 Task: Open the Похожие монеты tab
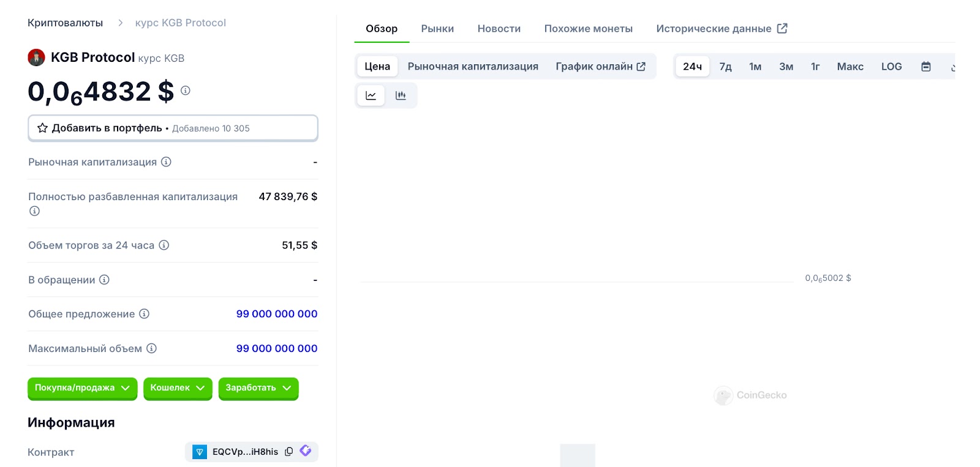pos(589,29)
